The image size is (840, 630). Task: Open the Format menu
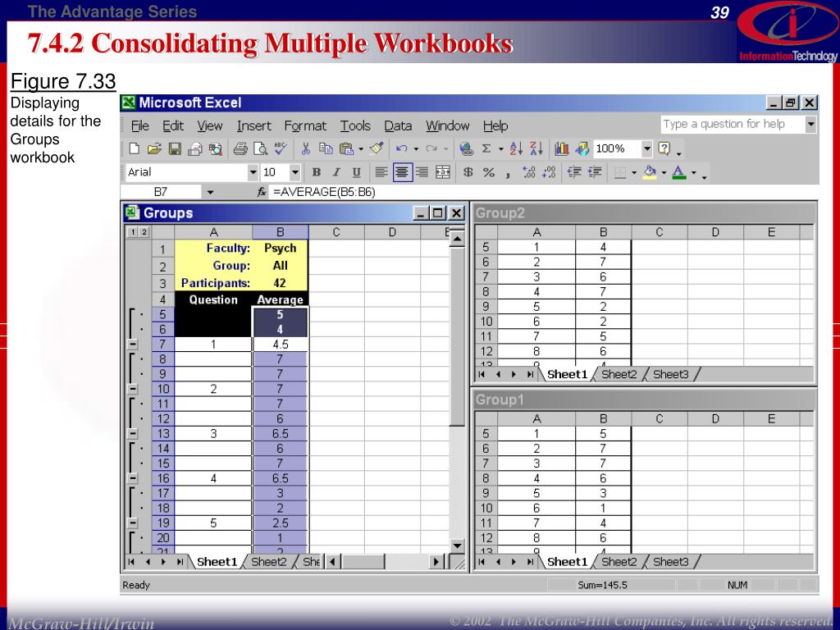305,126
